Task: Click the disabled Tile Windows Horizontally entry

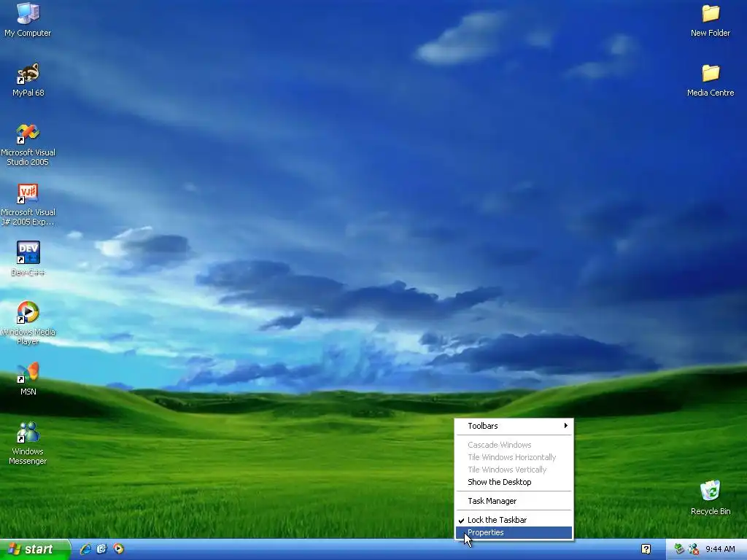Action: pyautogui.click(x=514, y=457)
